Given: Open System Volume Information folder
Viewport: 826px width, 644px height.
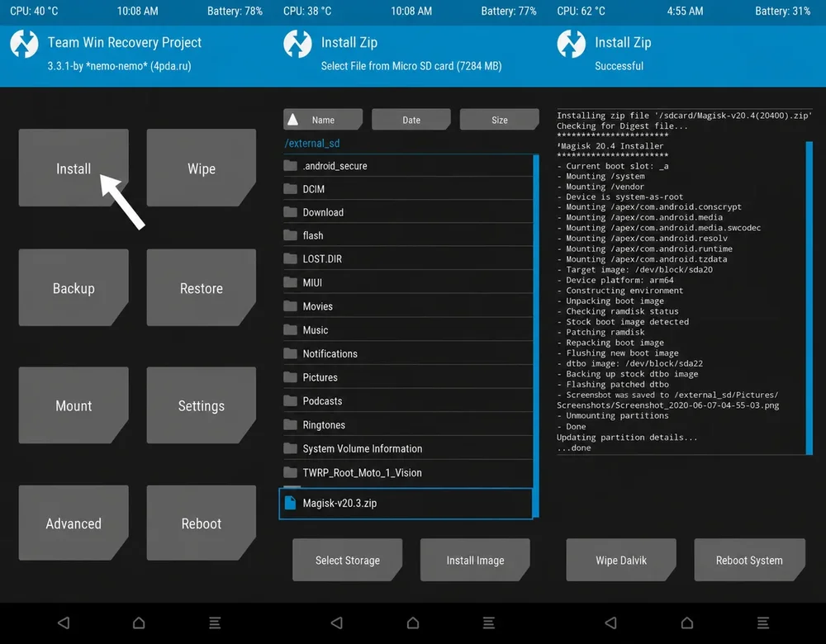Looking at the screenshot, I should (408, 448).
